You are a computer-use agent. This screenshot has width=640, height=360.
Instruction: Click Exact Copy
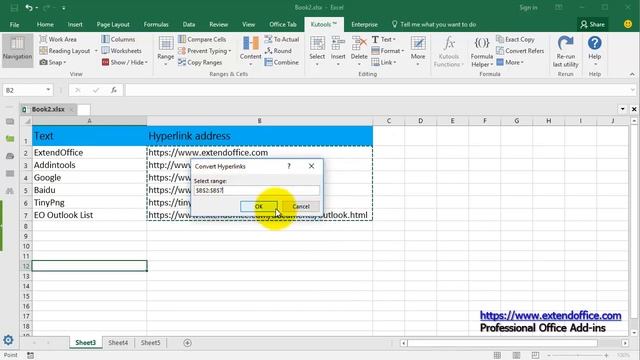(515, 39)
